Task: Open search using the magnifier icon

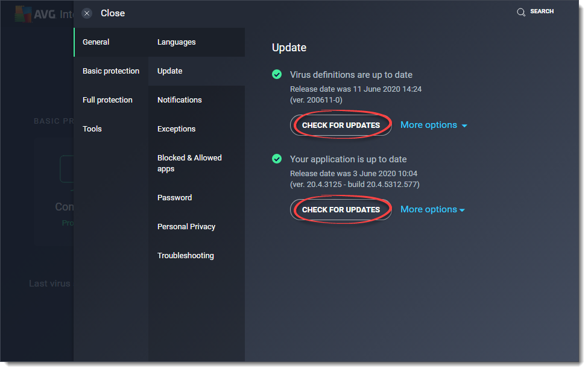Action: [x=520, y=11]
